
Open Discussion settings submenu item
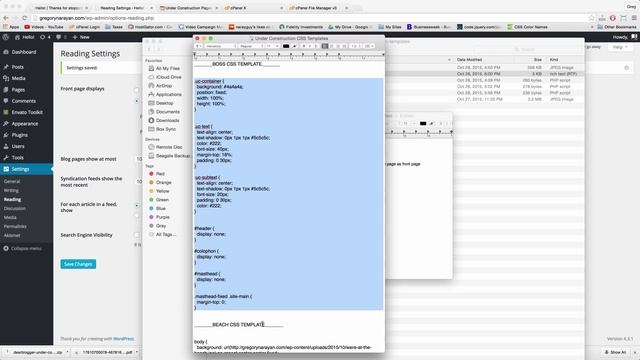click(x=15, y=208)
